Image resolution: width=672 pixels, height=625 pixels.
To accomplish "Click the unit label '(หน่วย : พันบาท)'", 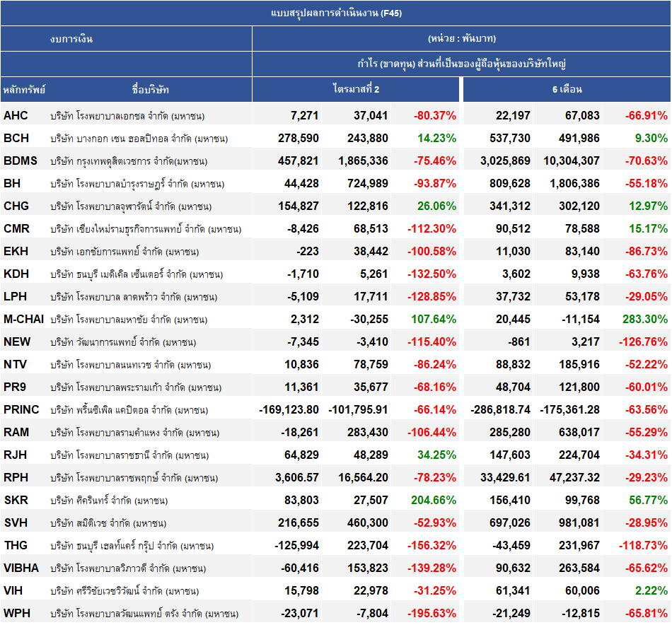I will coord(460,39).
